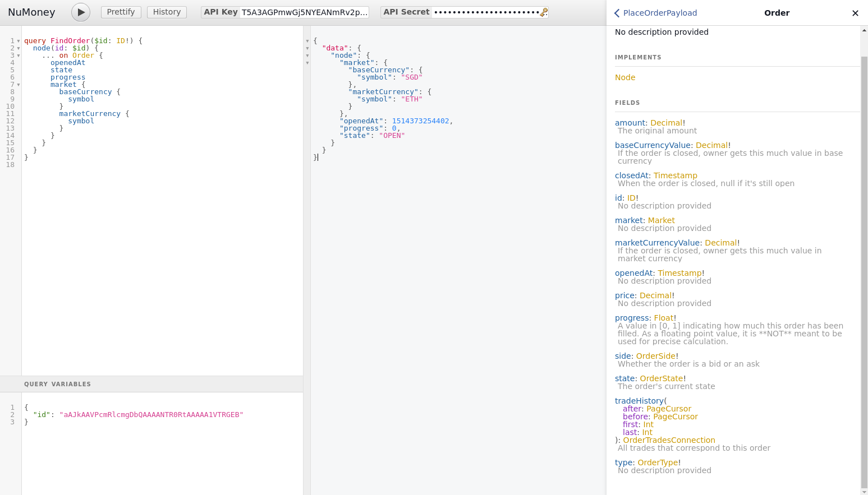
Task: Toggle the Query Variables pane header
Action: point(151,384)
